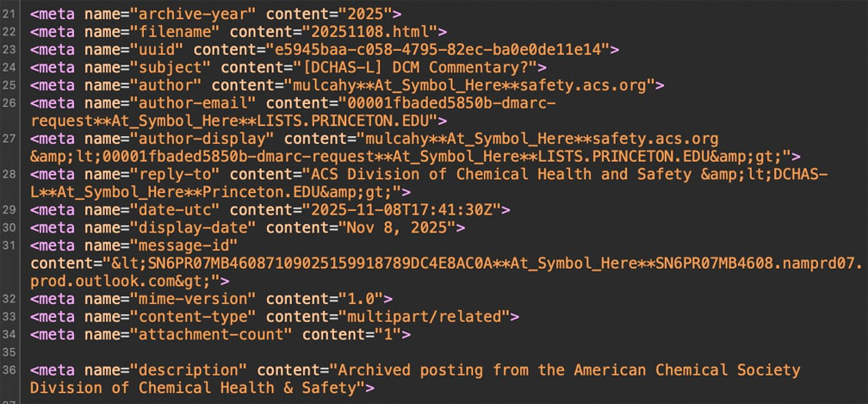Click "author-email" attribute name
The width and height of the screenshot is (868, 404).
(193, 103)
